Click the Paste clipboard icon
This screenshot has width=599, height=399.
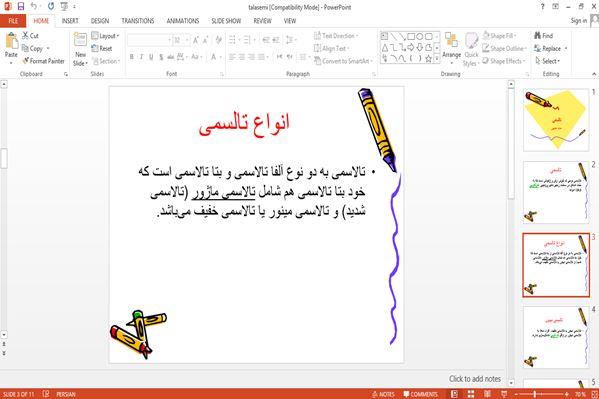11,41
